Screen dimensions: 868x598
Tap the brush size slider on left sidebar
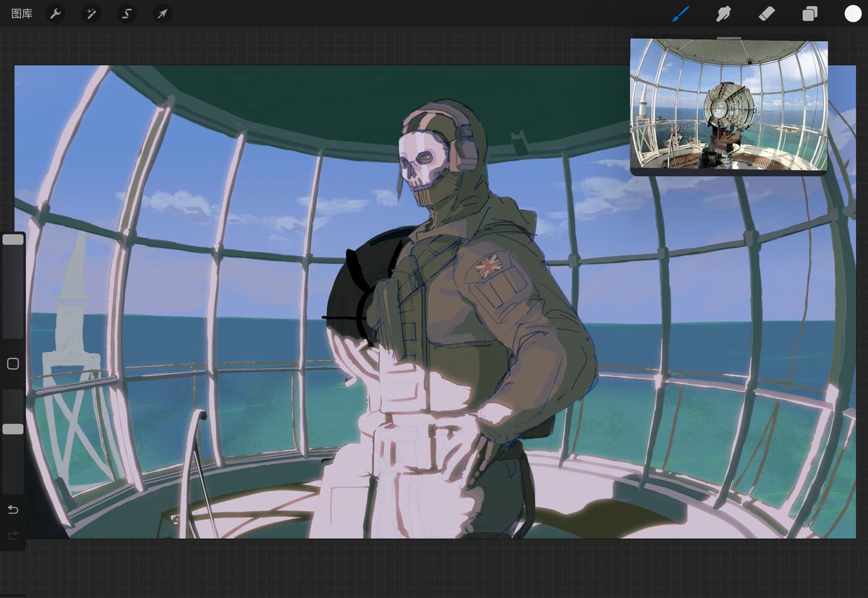(x=12, y=239)
